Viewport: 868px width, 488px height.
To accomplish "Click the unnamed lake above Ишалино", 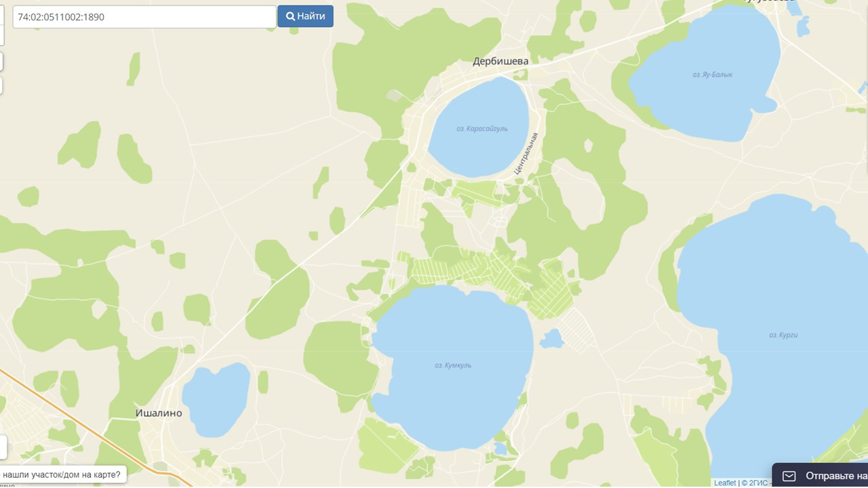I will pyautogui.click(x=216, y=400).
